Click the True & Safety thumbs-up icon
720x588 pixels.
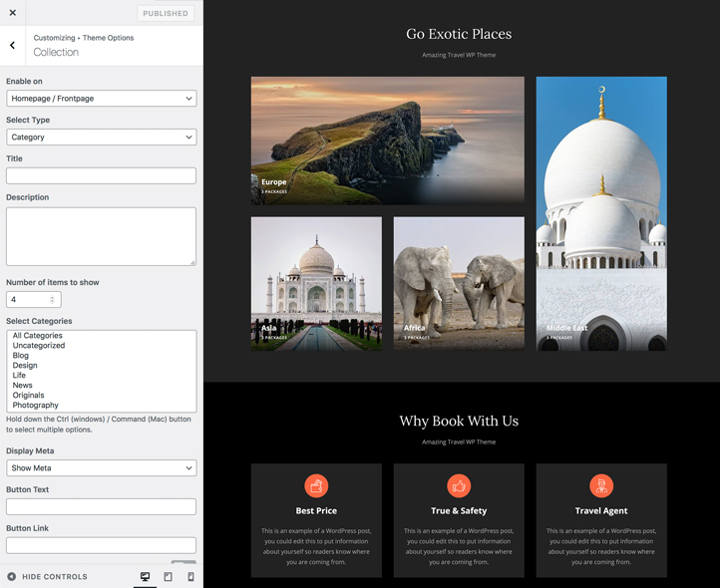click(x=459, y=485)
